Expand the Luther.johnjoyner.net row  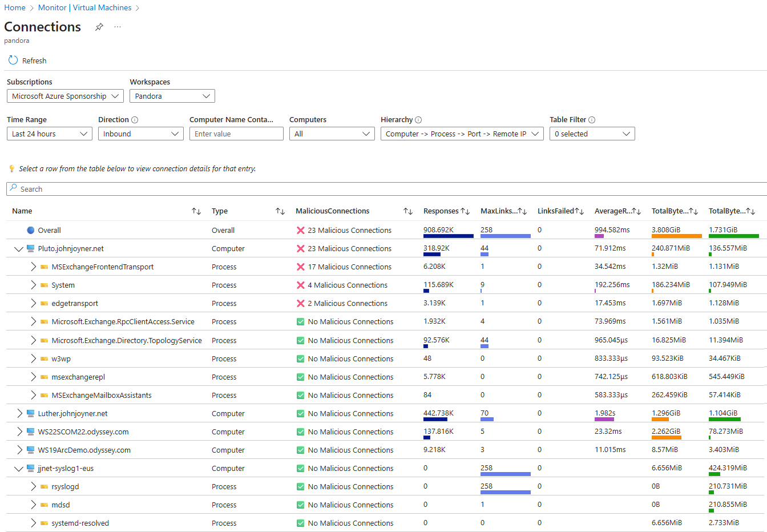[x=19, y=413]
